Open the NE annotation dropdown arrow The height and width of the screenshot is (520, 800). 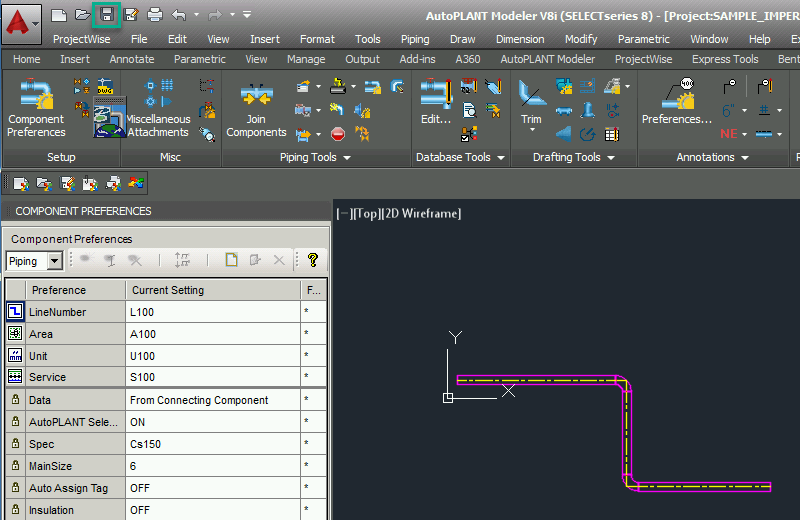coord(744,134)
